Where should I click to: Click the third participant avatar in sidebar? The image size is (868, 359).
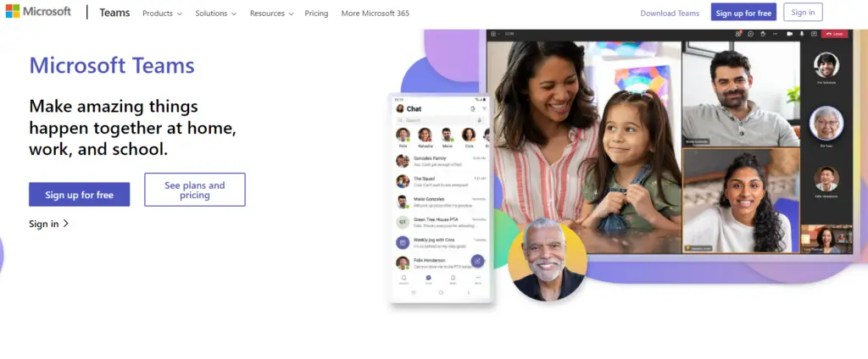826,179
